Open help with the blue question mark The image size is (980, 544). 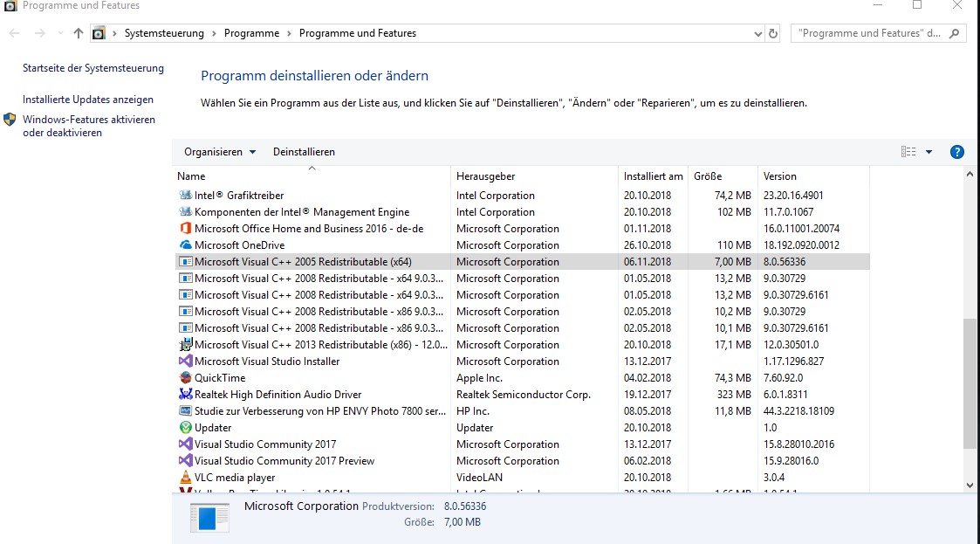[957, 152]
